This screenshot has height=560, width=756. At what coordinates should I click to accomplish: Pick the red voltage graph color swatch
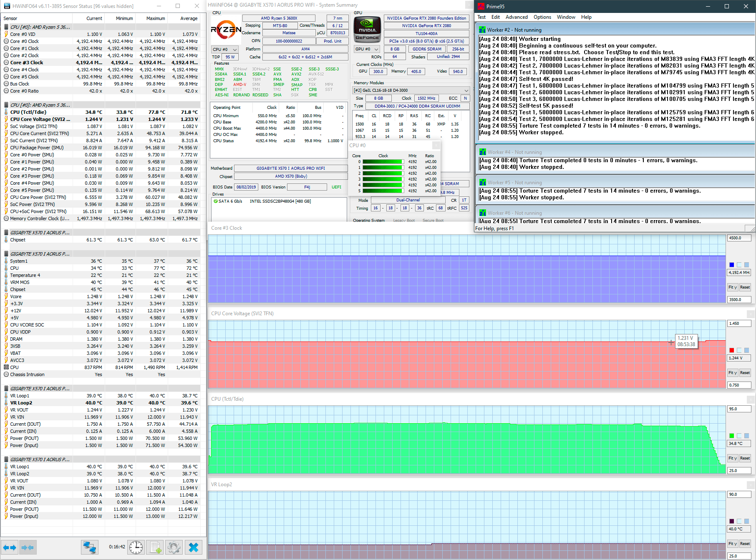[731, 350]
